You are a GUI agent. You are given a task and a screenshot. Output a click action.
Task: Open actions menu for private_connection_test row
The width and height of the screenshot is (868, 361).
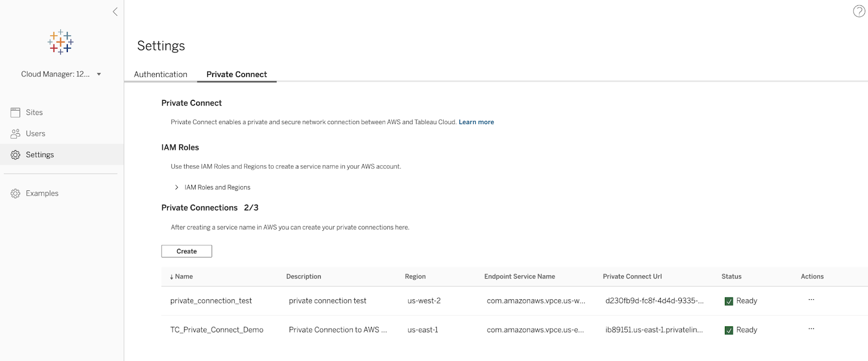pos(811,300)
